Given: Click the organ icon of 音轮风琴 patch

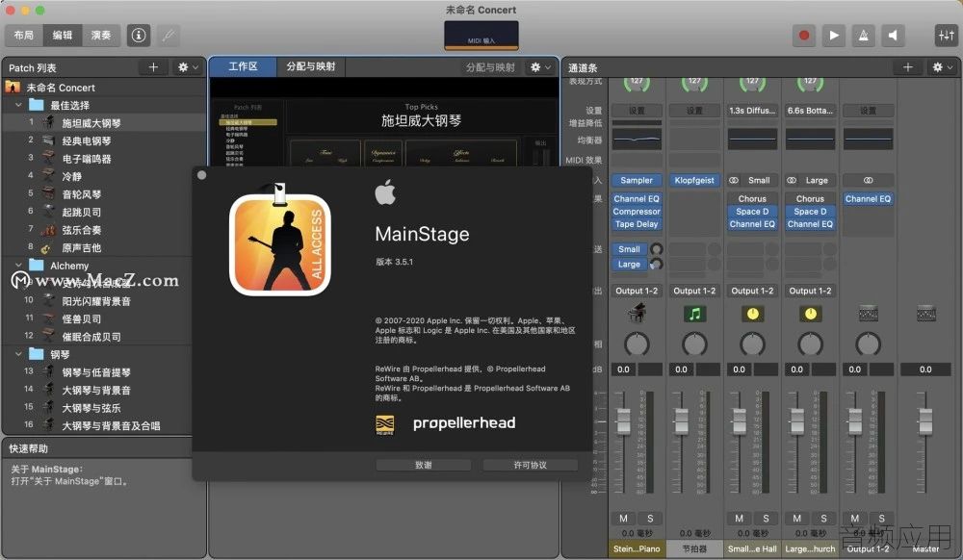Looking at the screenshot, I should [48, 193].
